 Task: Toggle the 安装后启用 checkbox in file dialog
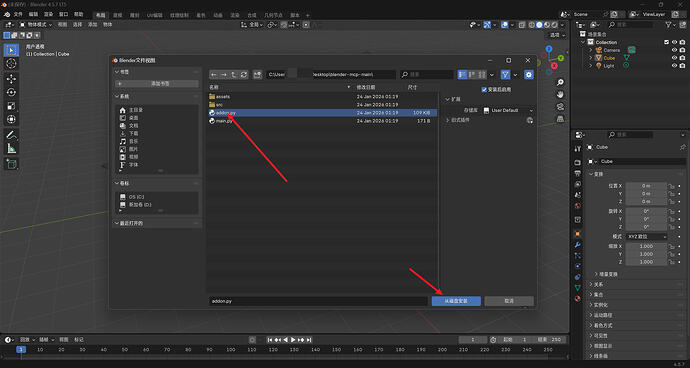(484, 89)
